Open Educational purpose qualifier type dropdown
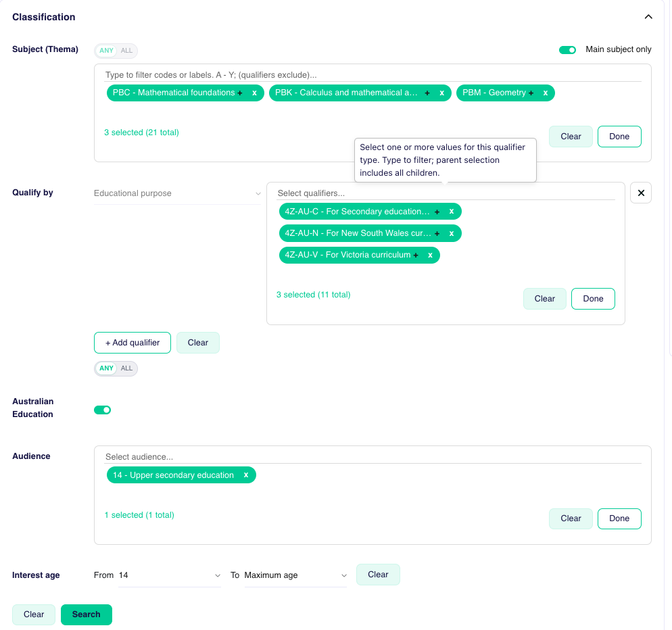Viewport: 672px width, 630px height. tap(177, 193)
